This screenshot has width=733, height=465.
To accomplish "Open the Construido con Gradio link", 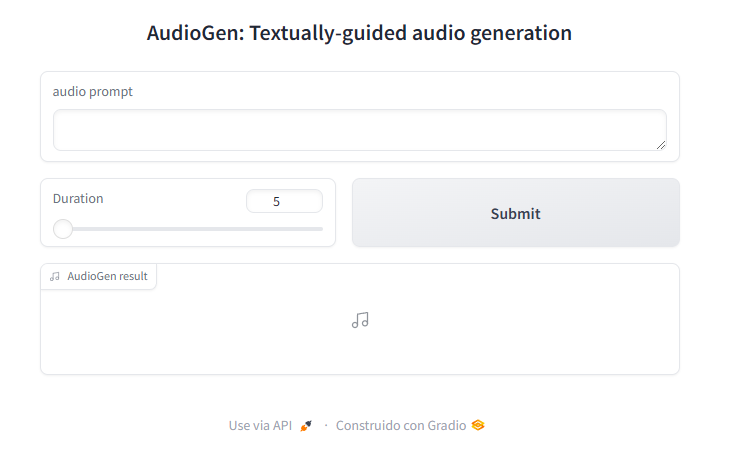I will [400, 425].
